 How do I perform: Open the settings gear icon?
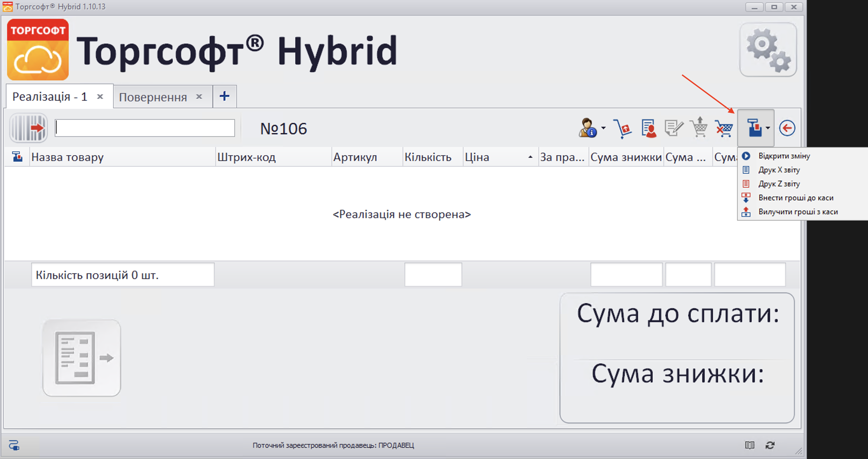coord(768,50)
